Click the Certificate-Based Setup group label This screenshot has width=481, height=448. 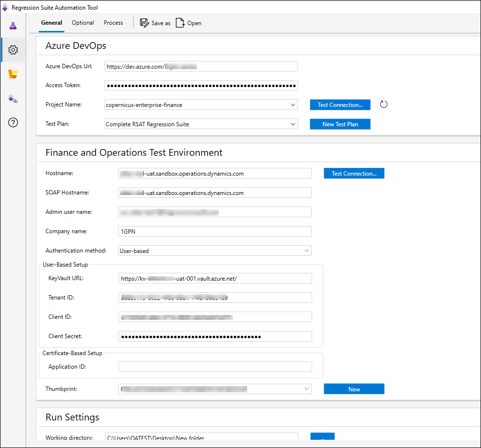(73, 353)
